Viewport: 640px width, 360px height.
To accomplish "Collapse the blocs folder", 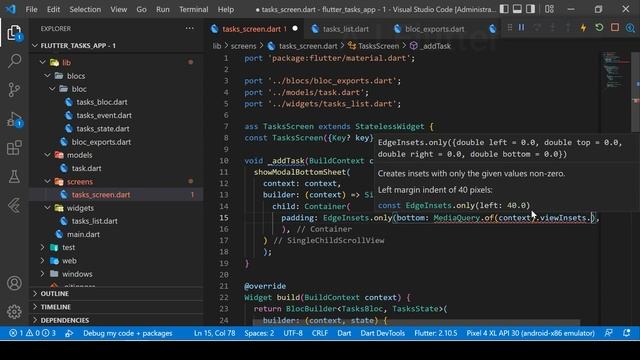I will point(47,76).
